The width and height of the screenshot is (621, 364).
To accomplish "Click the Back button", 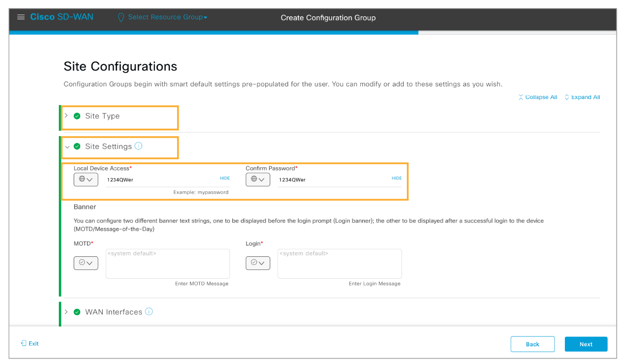I will [x=532, y=344].
